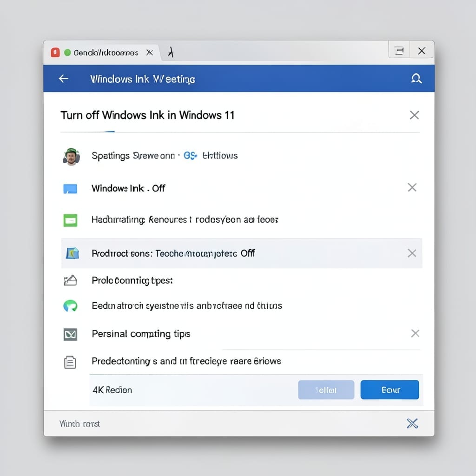
Task: Click the envelope icon beside 'Persinal compting tips'
Action: [70, 334]
